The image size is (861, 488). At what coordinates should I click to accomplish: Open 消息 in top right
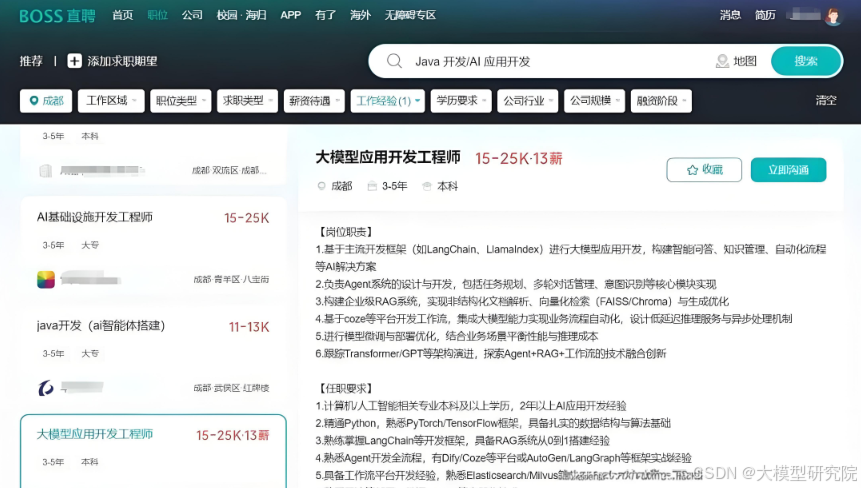[730, 15]
